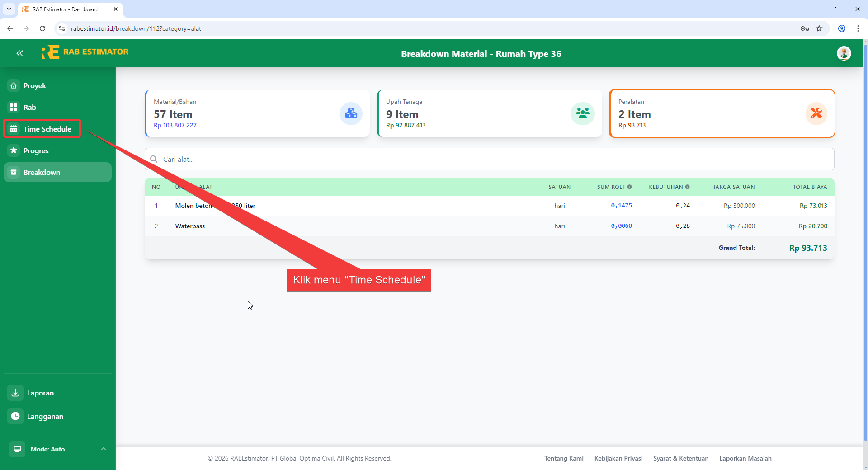
Task: Toggle the bookmark star in address bar
Action: (x=819, y=28)
